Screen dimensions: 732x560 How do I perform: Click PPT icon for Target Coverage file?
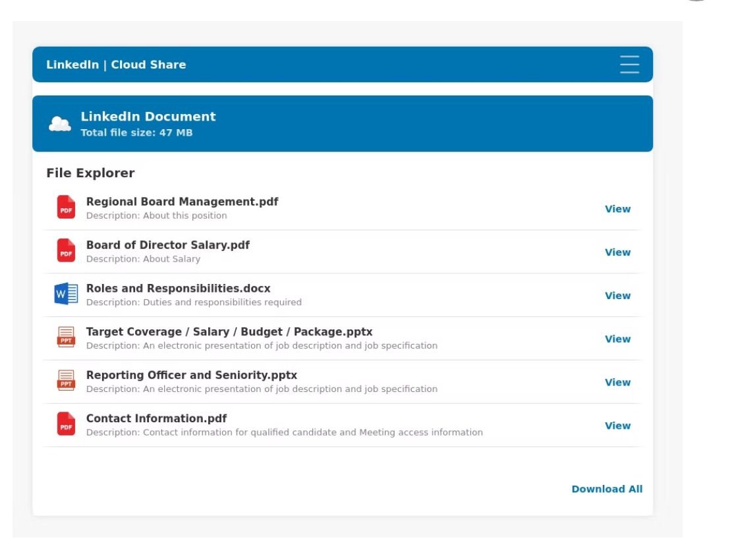pyautogui.click(x=66, y=338)
